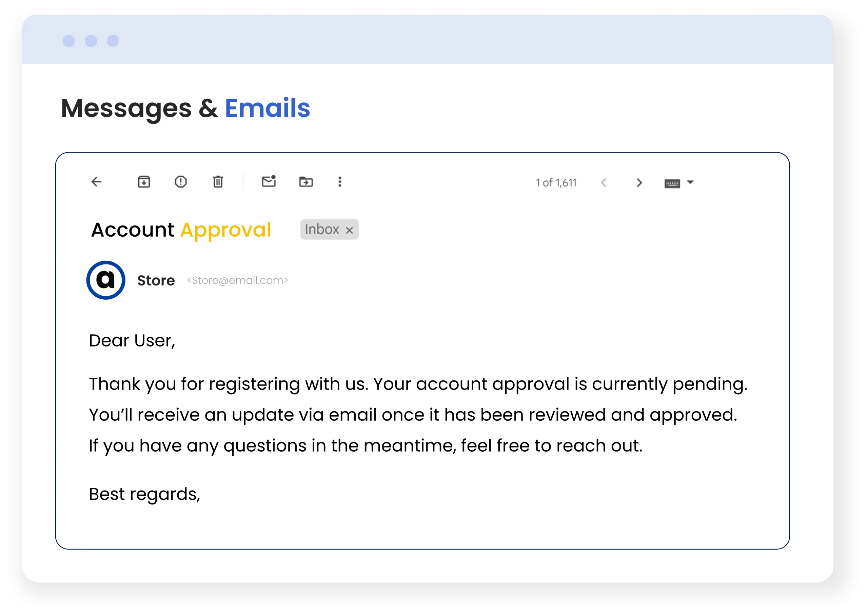Viewport: 868px width, 615px height.
Task: Open the three-dot more options menu
Action: click(340, 182)
